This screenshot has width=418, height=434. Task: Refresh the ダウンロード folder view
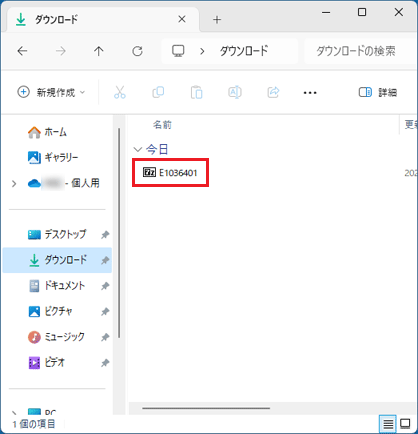coord(137,51)
